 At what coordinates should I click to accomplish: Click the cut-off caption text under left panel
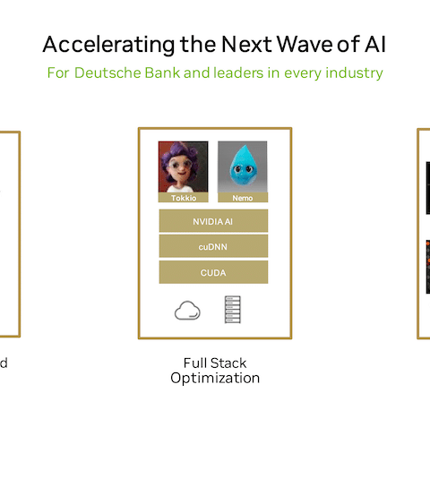pos(4,363)
